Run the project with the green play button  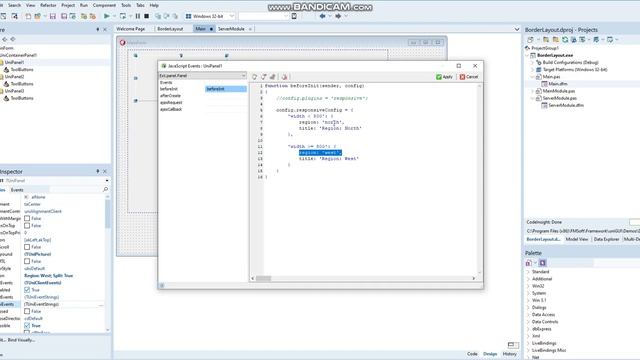107,16
